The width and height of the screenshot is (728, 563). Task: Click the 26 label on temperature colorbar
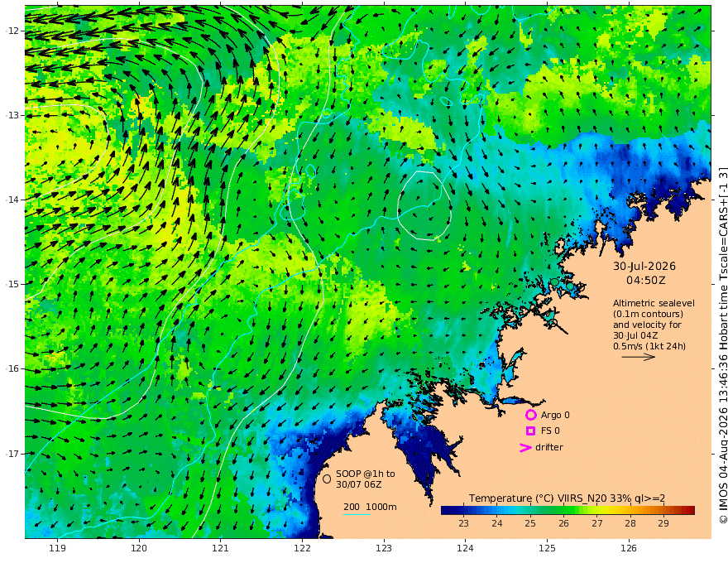click(x=563, y=523)
